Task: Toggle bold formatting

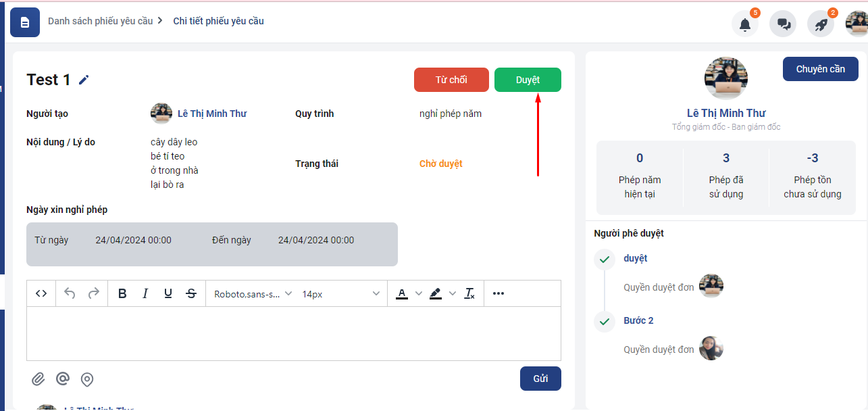Action: point(122,293)
